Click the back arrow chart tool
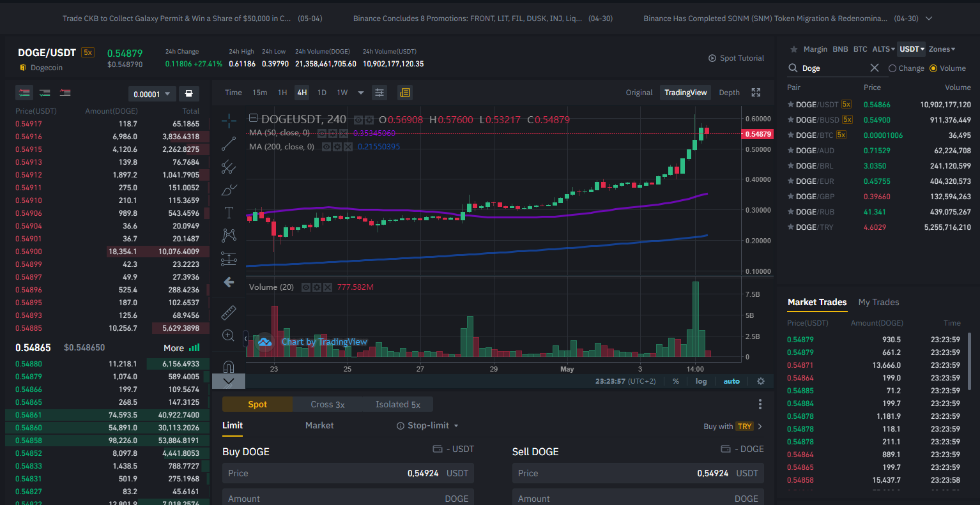980x505 pixels. point(229,282)
